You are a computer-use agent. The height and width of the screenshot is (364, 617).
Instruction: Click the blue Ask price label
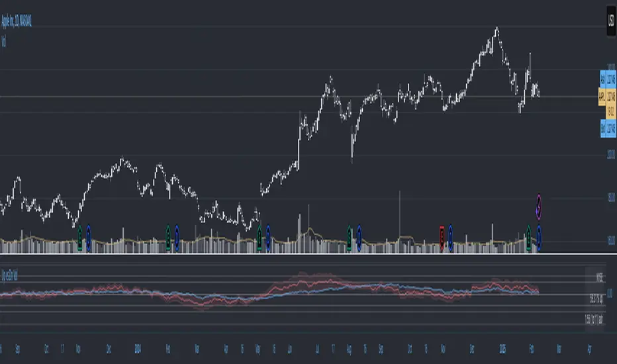pos(608,79)
